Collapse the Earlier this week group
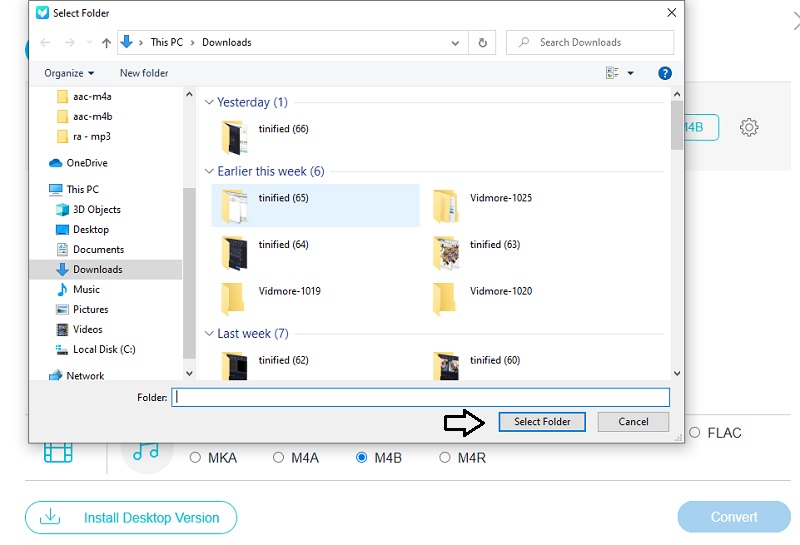 tap(209, 171)
